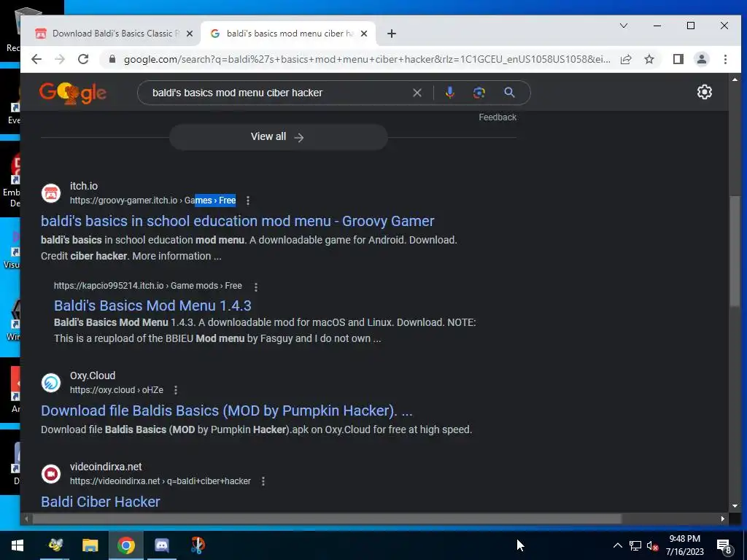
Task: Clear the Google search box text
Action: (x=417, y=93)
